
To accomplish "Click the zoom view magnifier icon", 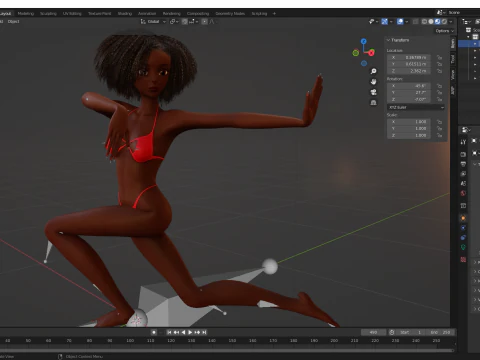I will tap(373, 71).
